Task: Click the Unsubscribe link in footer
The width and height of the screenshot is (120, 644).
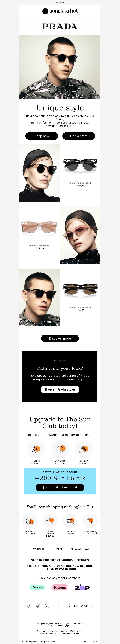Action: 94,642
